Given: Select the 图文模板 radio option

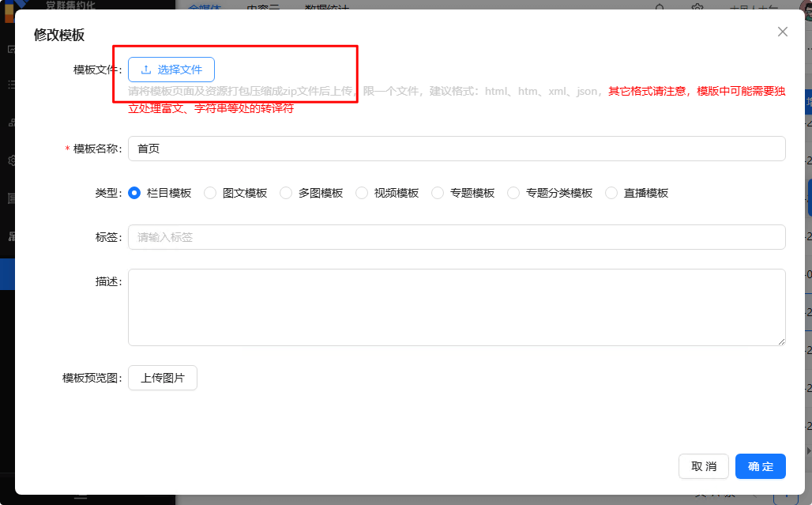Looking at the screenshot, I should click(x=210, y=193).
